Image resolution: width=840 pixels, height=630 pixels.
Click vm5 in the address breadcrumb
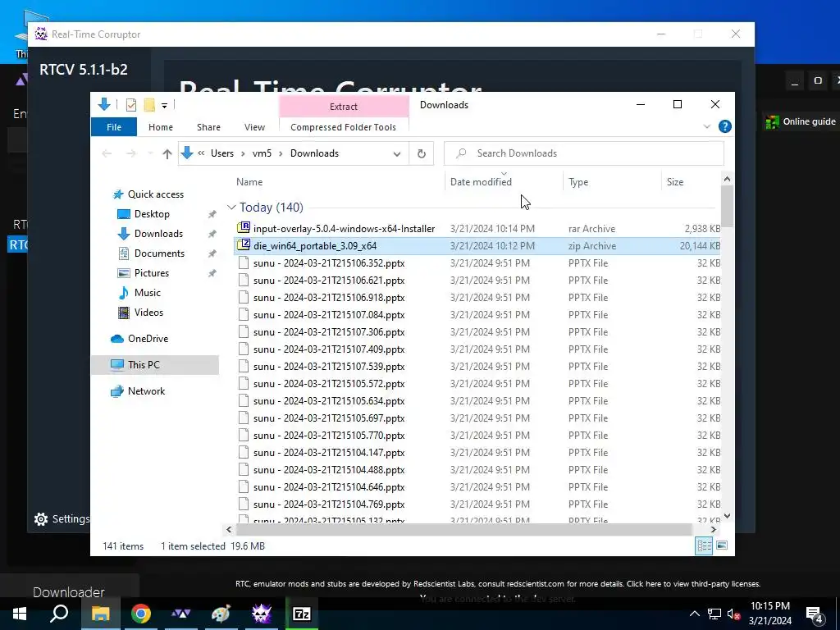[x=262, y=153]
